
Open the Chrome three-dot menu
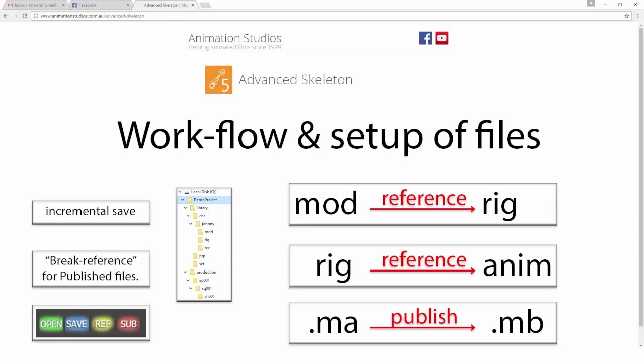(x=638, y=16)
